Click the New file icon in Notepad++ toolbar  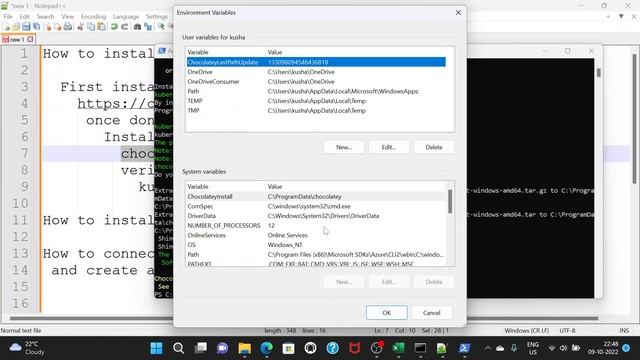[7, 27]
